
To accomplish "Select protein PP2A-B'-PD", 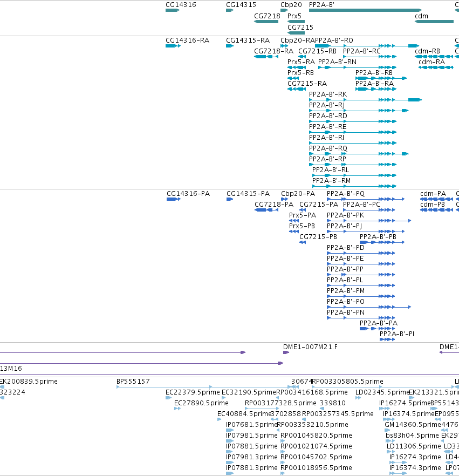I will point(361,253).
